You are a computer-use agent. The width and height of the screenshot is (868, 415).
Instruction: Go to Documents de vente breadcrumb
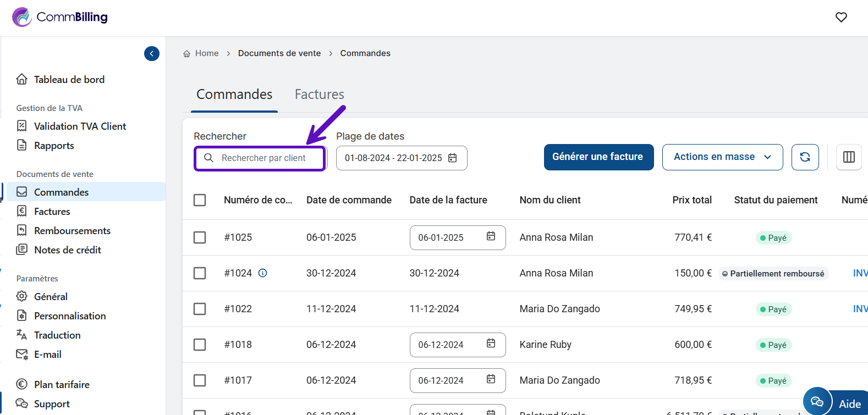pos(279,53)
